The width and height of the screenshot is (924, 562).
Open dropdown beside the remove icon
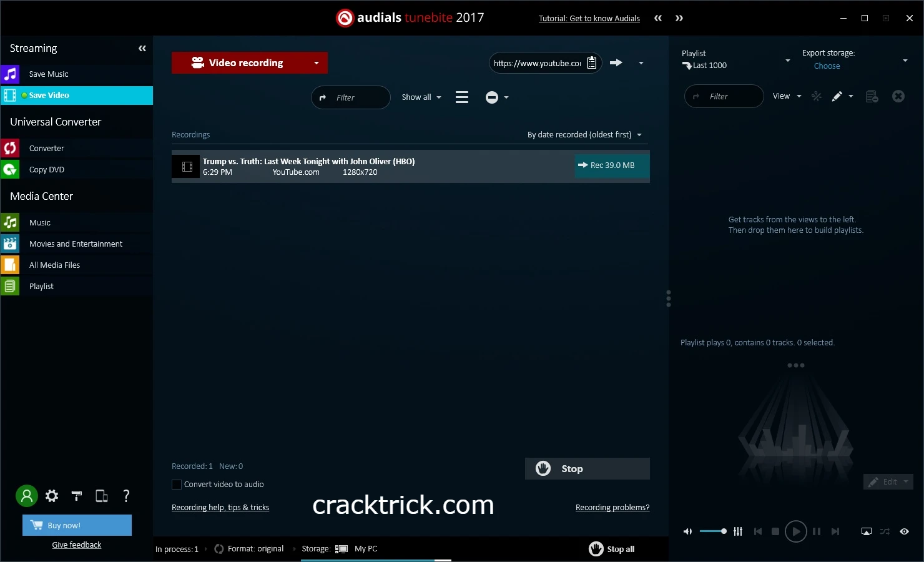[x=506, y=97]
